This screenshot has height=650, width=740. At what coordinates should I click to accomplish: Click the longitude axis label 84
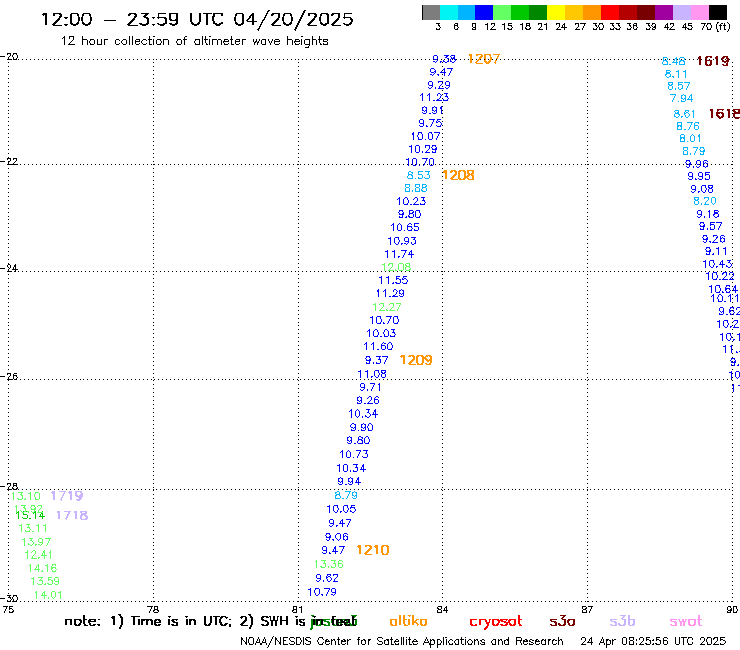[x=442, y=609]
